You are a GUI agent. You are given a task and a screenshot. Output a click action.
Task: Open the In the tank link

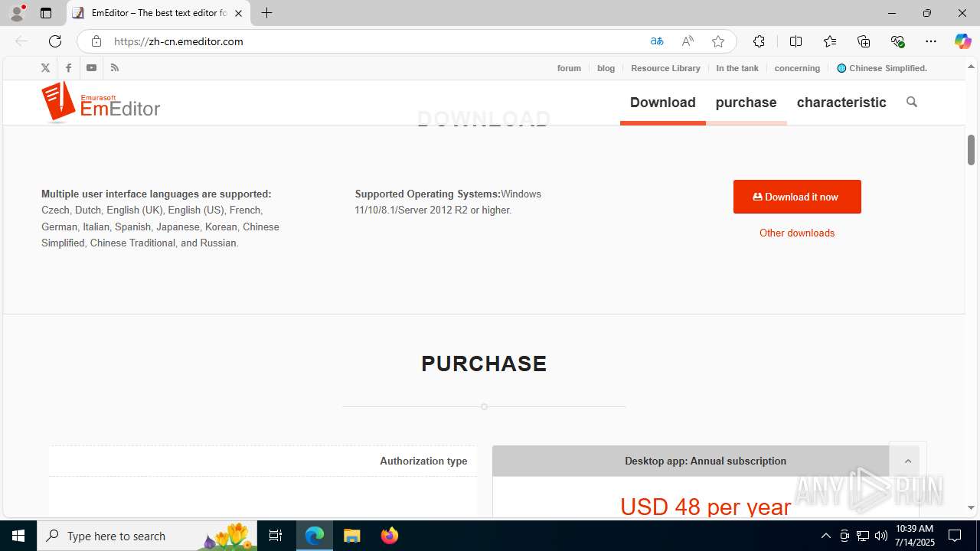coord(737,68)
